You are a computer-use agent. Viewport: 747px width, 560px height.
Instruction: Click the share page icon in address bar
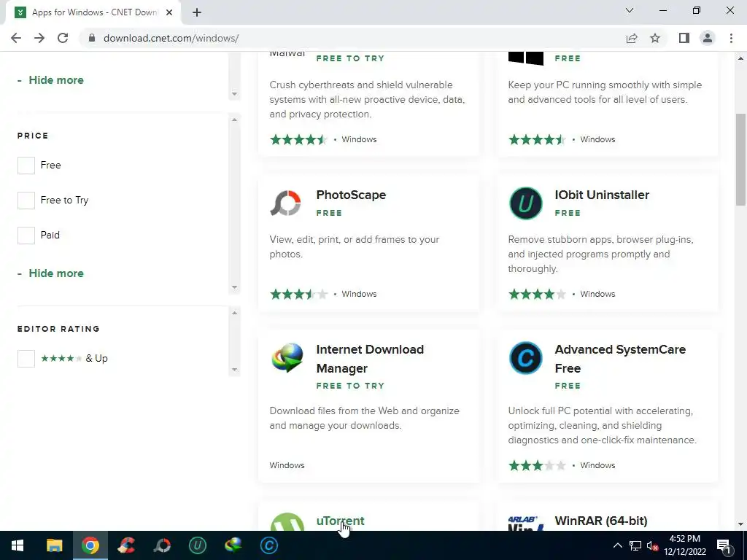(x=632, y=38)
